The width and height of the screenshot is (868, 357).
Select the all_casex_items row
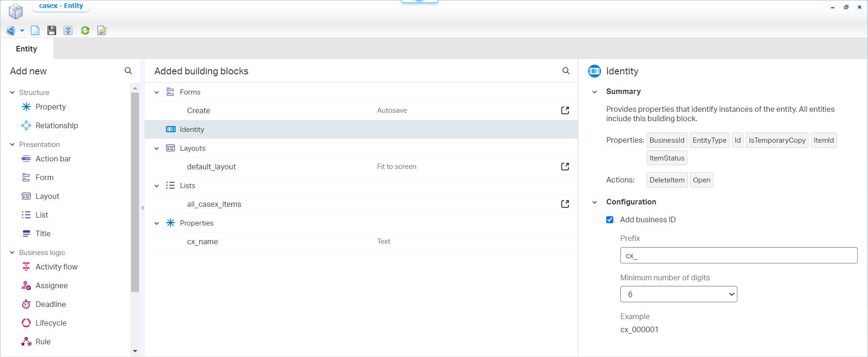(361, 204)
